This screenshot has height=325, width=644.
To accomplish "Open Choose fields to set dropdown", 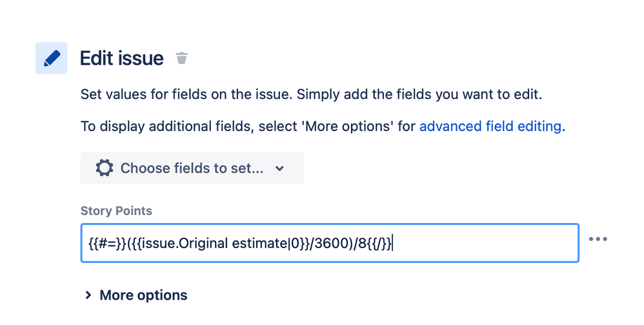I will tap(192, 168).
